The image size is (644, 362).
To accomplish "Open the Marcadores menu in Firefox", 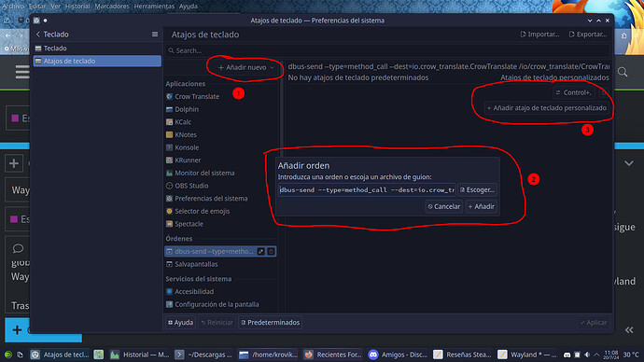I will click(x=112, y=7).
